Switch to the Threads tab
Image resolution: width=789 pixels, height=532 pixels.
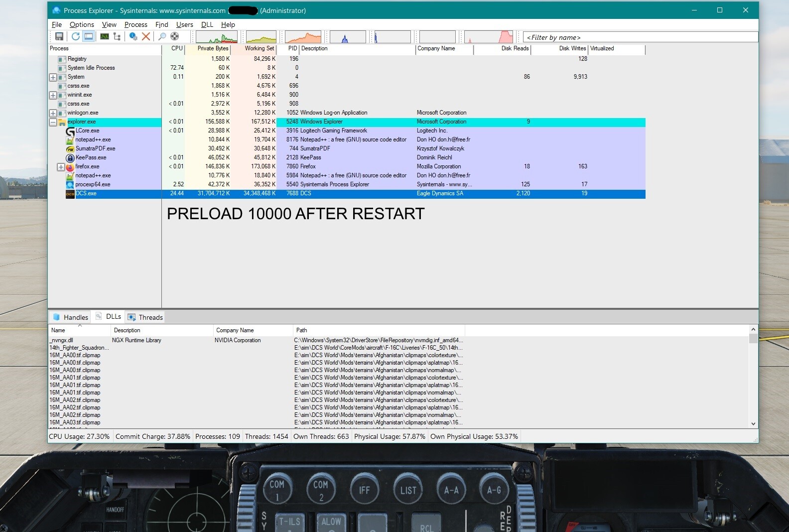click(145, 317)
